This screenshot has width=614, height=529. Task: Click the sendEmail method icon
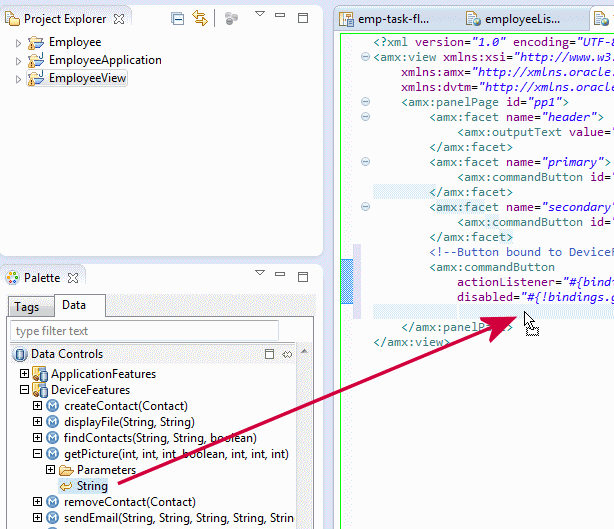(x=52, y=518)
